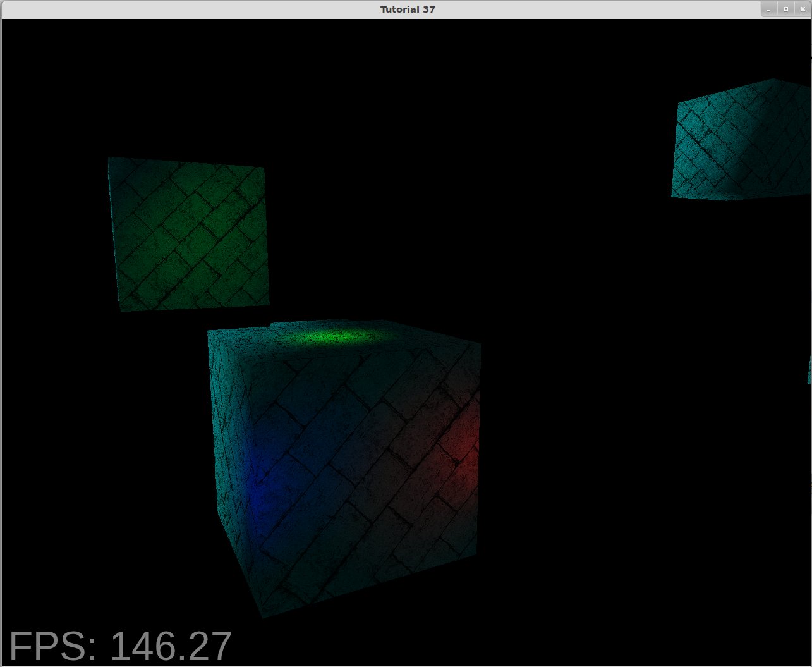Click the FPS: 146.27 counter text
Viewport: 812px width, 667px height.
[121, 646]
